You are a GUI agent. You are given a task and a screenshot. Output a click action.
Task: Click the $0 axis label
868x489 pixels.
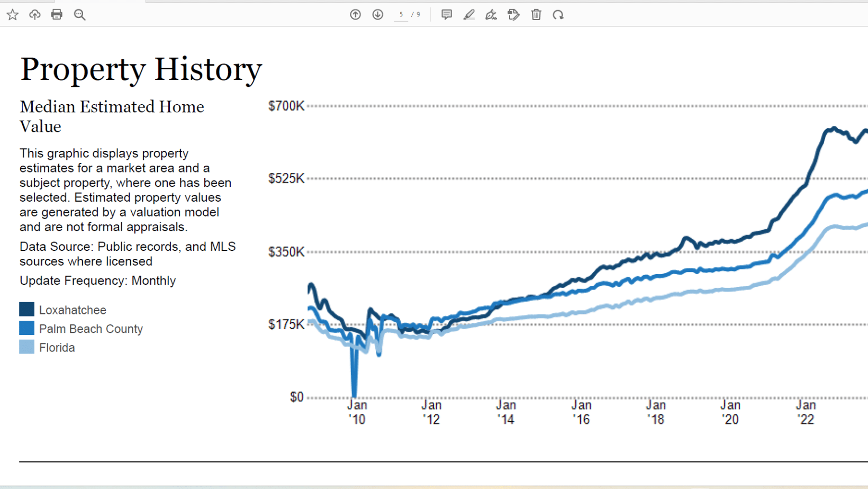click(x=297, y=397)
